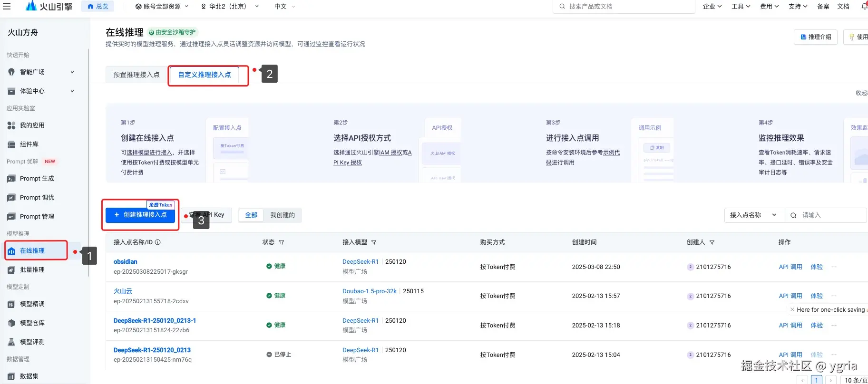This screenshot has height=384, width=868.
Task: Click 总览 in top bar
Action: coord(98,6)
